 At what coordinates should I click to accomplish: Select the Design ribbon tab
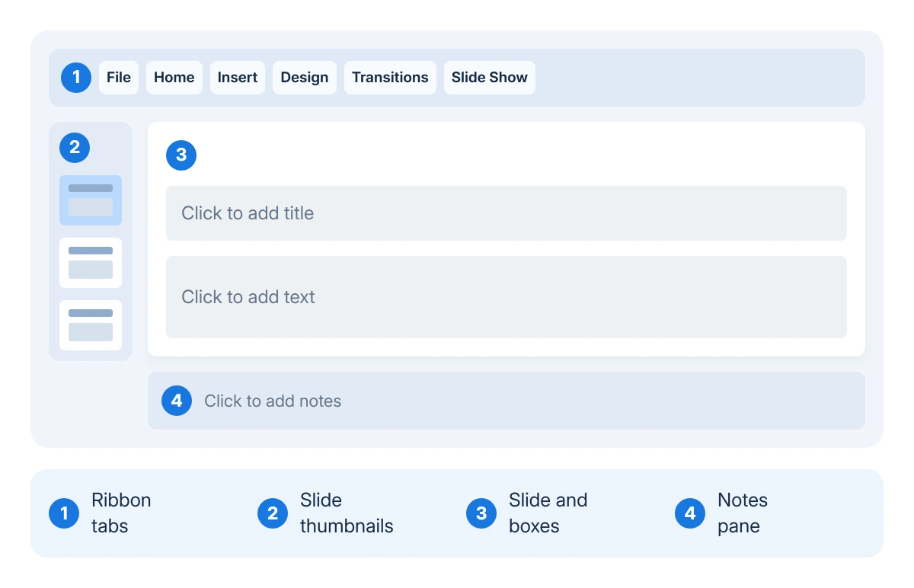[305, 78]
